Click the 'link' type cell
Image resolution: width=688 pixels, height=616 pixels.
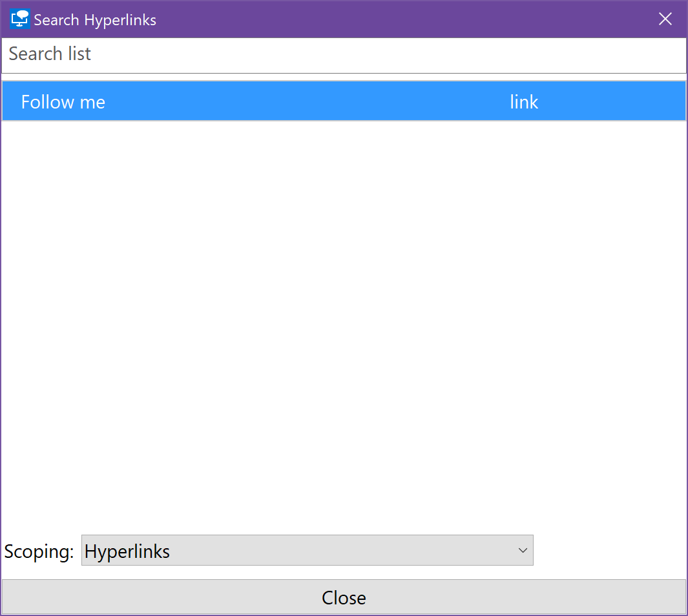click(524, 102)
